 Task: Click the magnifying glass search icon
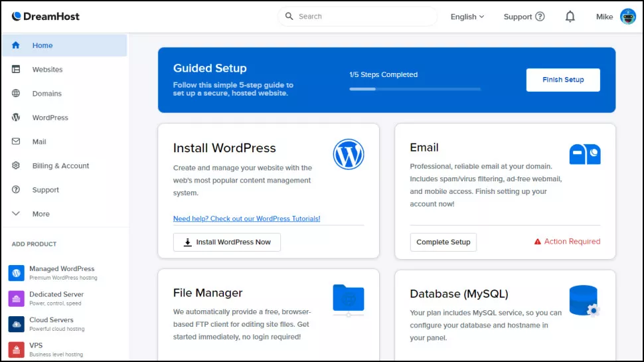[x=289, y=17]
